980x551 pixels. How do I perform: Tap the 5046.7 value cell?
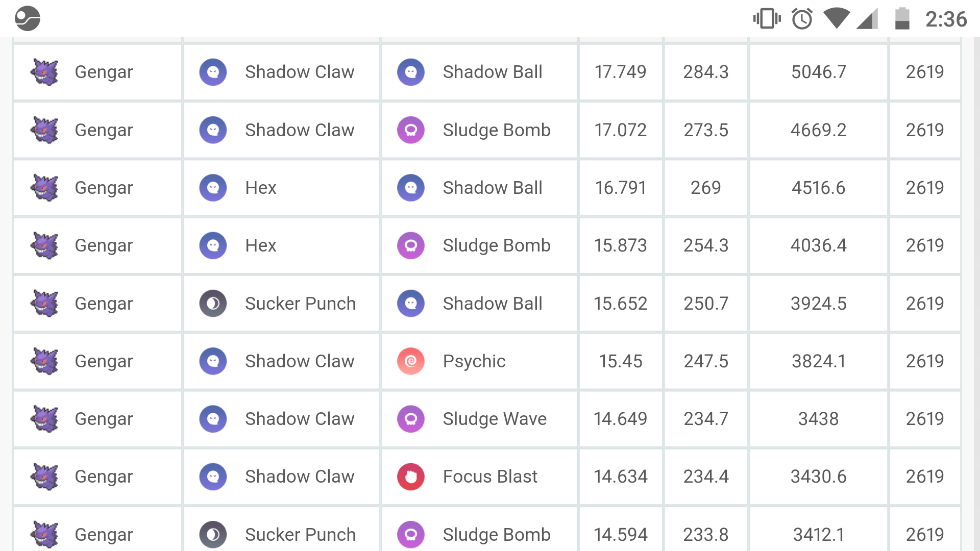tap(818, 72)
